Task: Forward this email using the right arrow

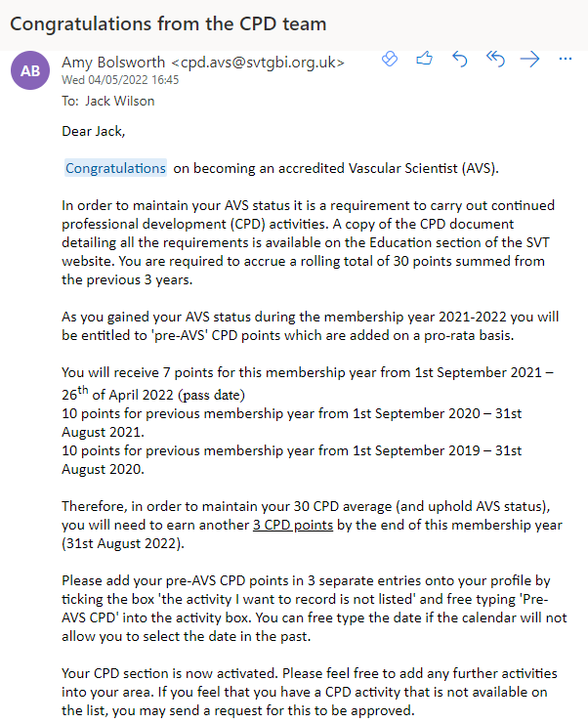Action: click(529, 59)
